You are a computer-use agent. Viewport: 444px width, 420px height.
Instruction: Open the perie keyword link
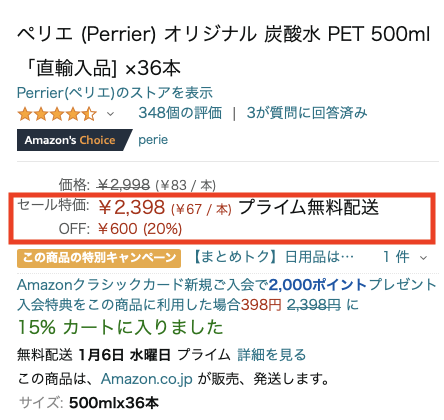[153, 140]
